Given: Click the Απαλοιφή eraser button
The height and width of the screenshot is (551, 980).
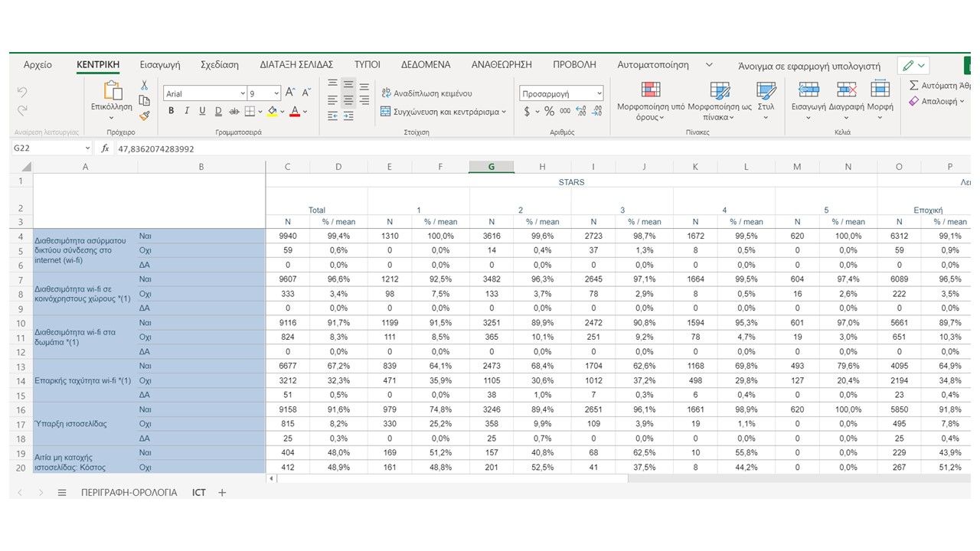Looking at the screenshot, I should 937,101.
